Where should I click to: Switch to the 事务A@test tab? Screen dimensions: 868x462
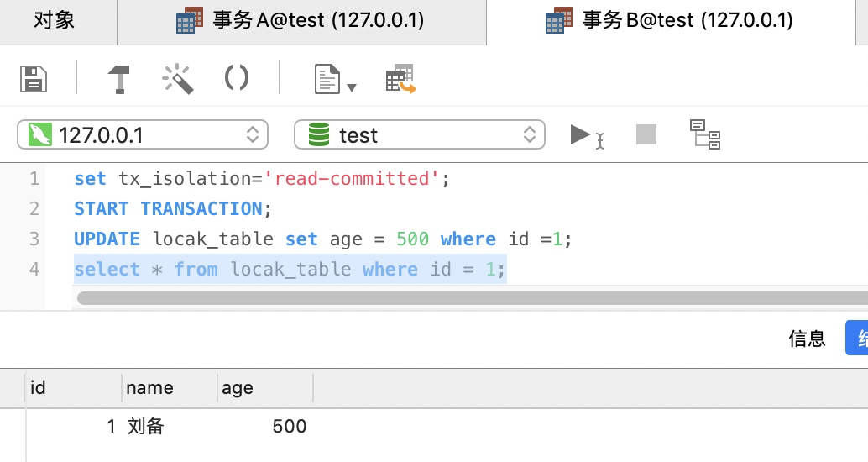301,21
